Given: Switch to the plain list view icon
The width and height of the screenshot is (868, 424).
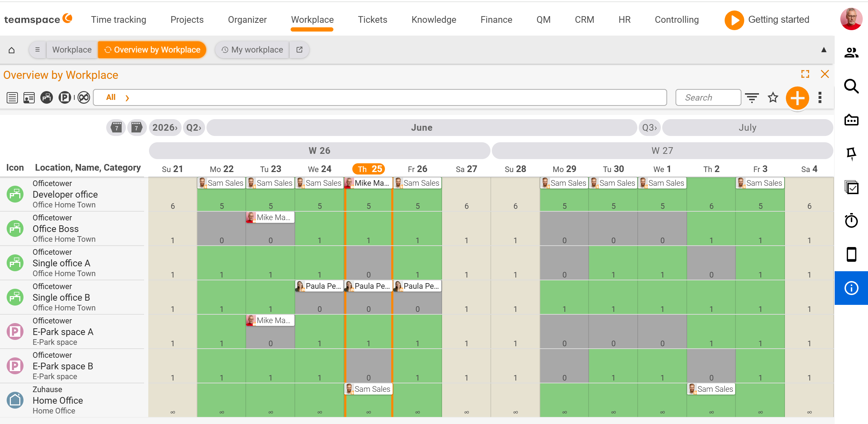Looking at the screenshot, I should [12, 98].
